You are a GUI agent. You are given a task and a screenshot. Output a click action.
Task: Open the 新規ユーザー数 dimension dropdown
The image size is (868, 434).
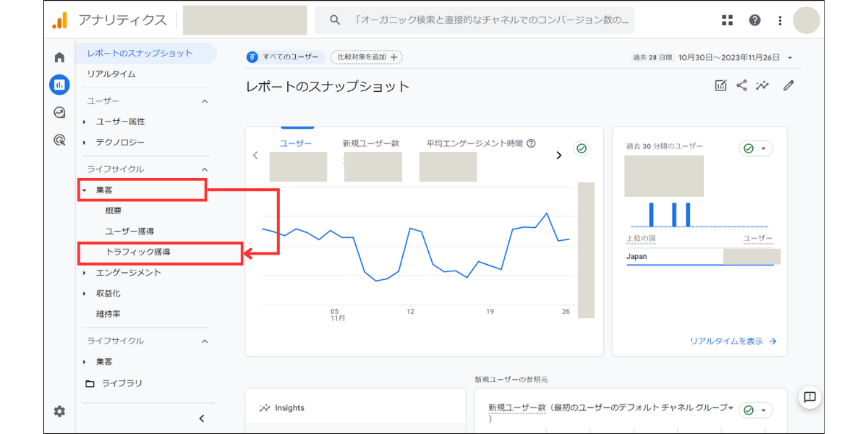coord(731,408)
